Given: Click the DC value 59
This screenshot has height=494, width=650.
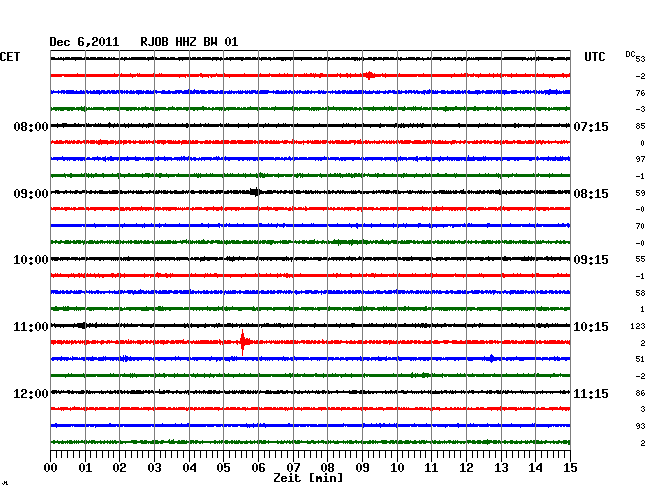Looking at the screenshot, I should pos(640,193).
